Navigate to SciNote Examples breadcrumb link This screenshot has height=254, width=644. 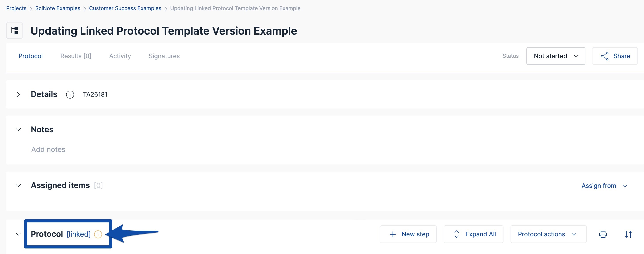(x=58, y=8)
